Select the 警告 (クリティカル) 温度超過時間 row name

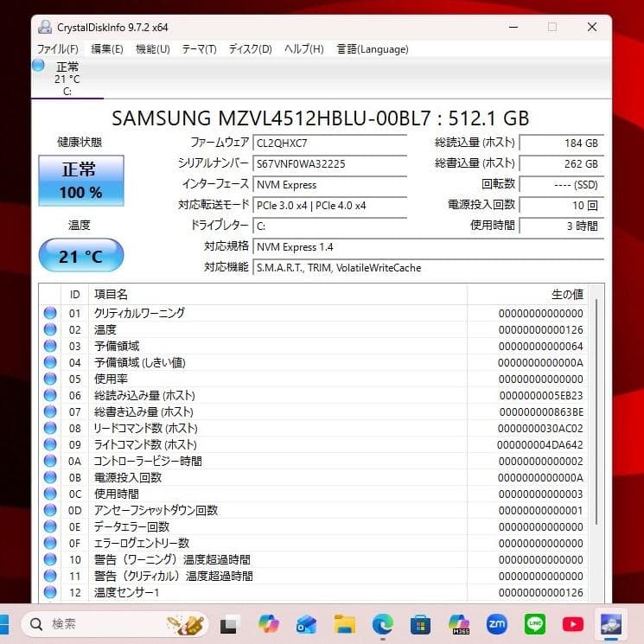click(x=174, y=576)
